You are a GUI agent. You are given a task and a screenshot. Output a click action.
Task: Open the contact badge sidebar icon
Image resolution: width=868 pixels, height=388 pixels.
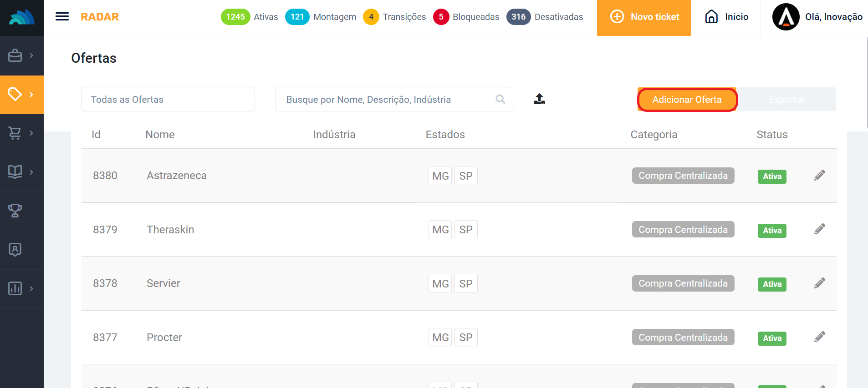[x=15, y=250]
